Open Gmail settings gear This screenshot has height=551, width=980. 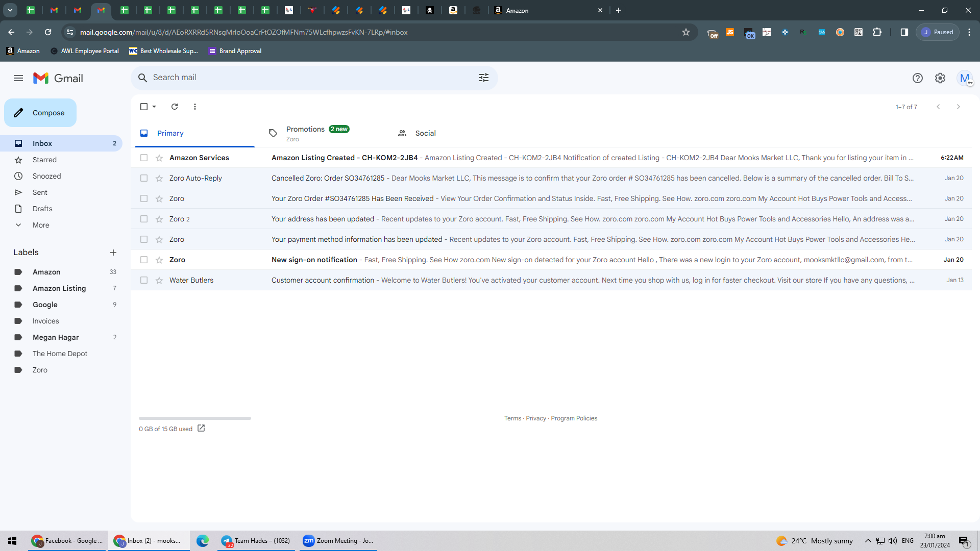(x=940, y=78)
